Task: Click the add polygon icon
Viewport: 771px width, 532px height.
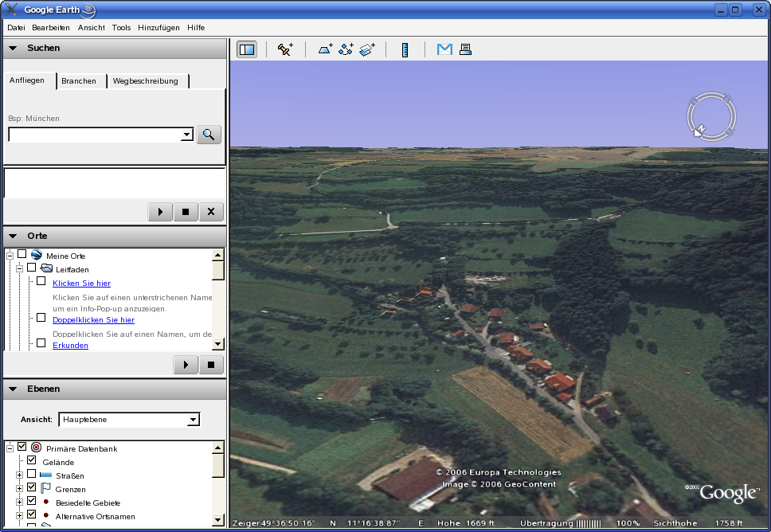Action: tap(325, 49)
